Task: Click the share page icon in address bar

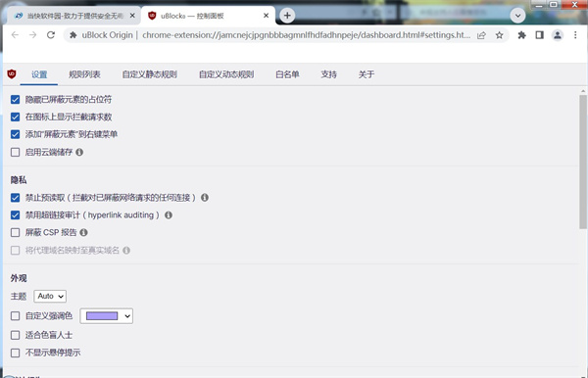Action: click(x=481, y=35)
